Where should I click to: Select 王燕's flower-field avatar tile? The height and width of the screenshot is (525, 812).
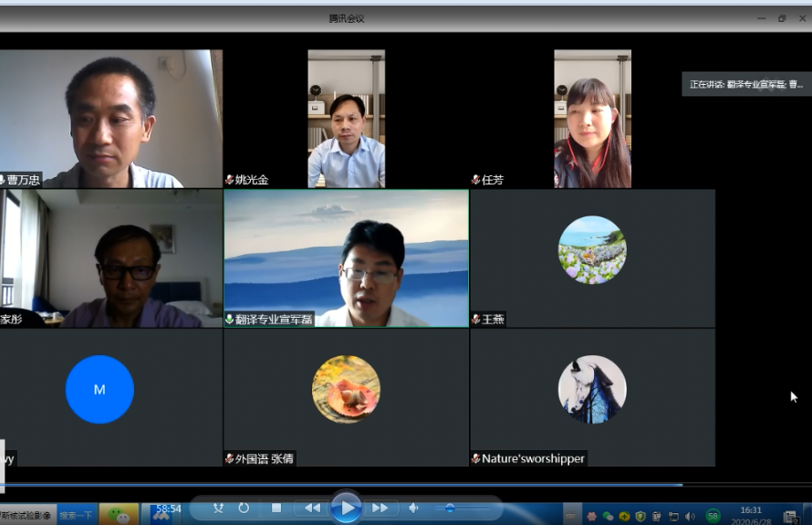(x=592, y=250)
